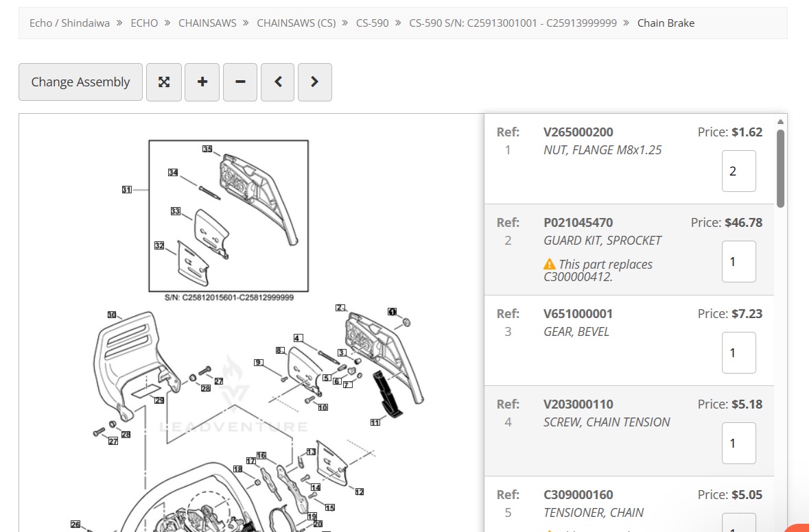
Task: Open CHAINSAWS (CS) breadcrumb link
Action: [x=296, y=23]
